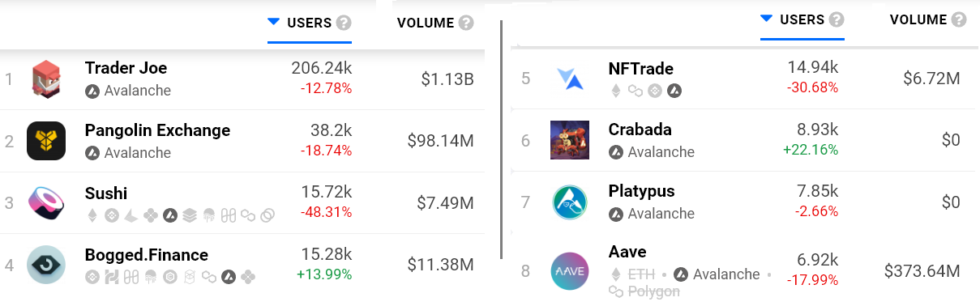Open the Trader Joe dapp link
The image size is (980, 306).
point(126,68)
